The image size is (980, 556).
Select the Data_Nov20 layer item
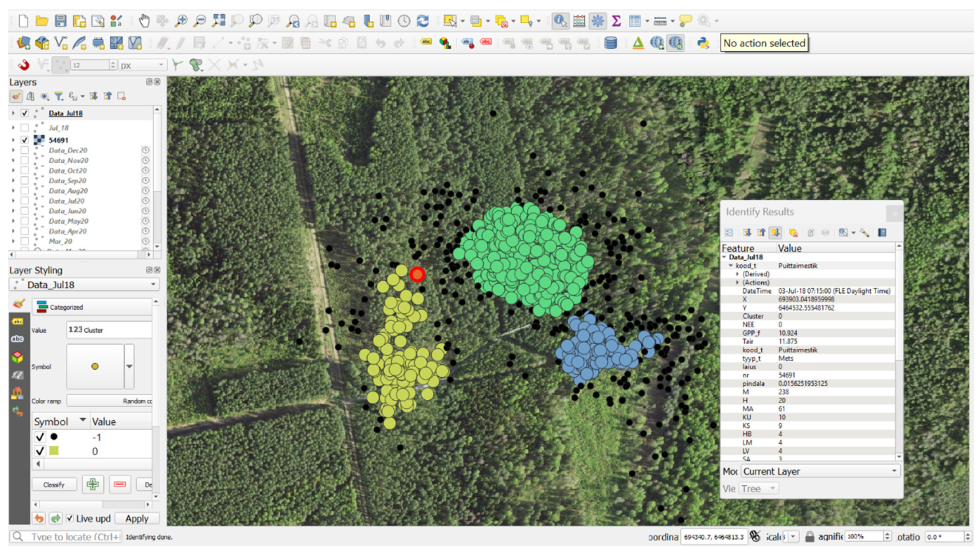(69, 160)
